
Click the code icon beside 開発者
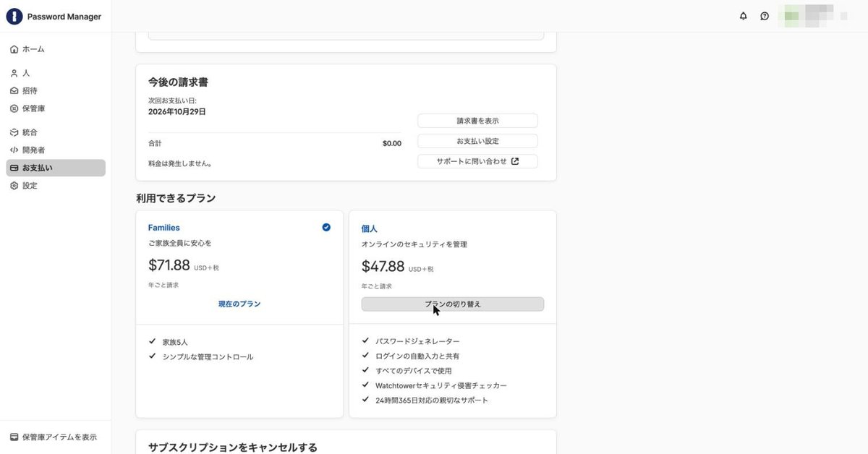point(14,150)
